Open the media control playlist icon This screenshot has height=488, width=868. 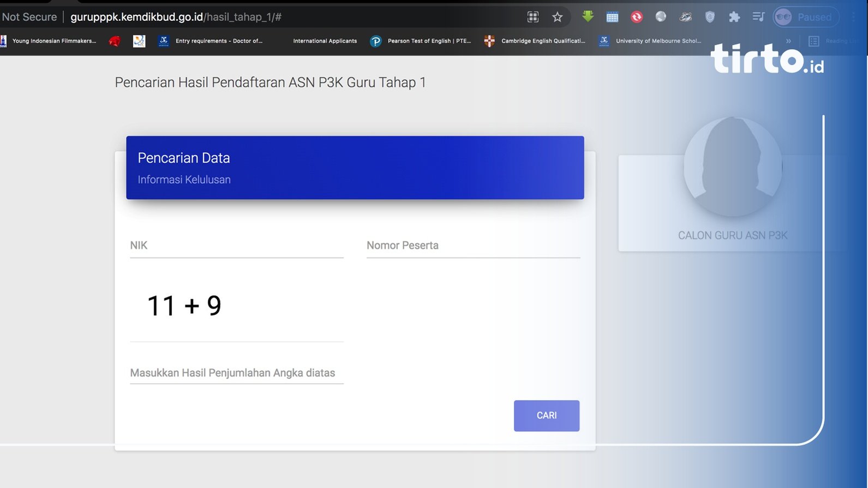758,17
